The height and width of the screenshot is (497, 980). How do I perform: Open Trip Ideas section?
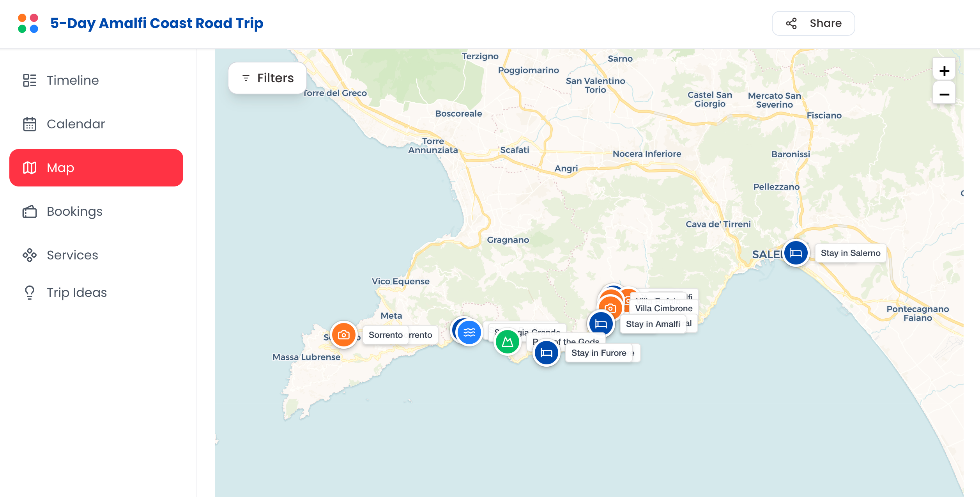[x=96, y=293]
